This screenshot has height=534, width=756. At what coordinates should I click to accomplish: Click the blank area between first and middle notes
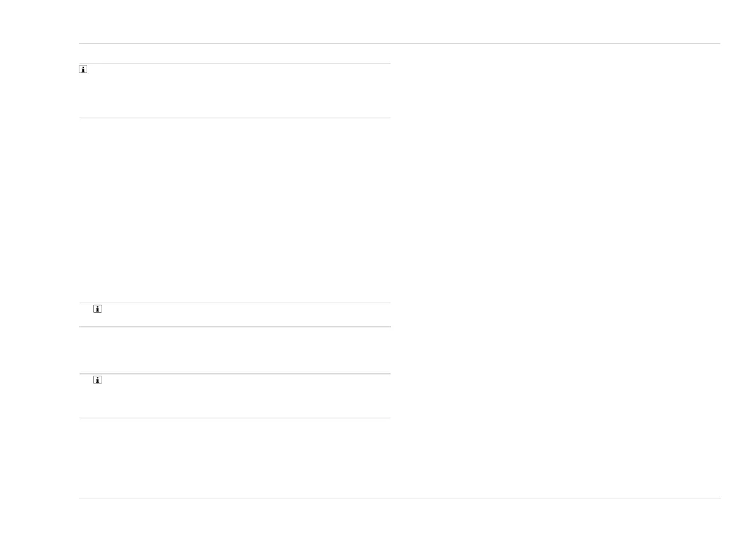(235, 210)
